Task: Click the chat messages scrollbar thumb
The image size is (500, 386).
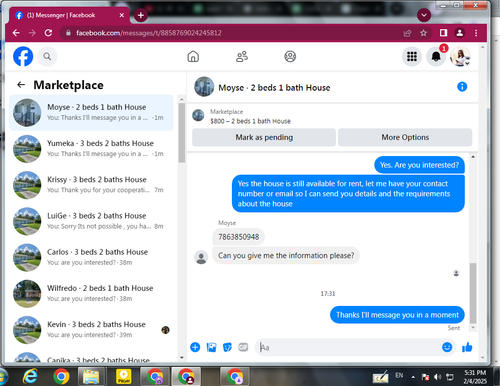Action: (473, 293)
